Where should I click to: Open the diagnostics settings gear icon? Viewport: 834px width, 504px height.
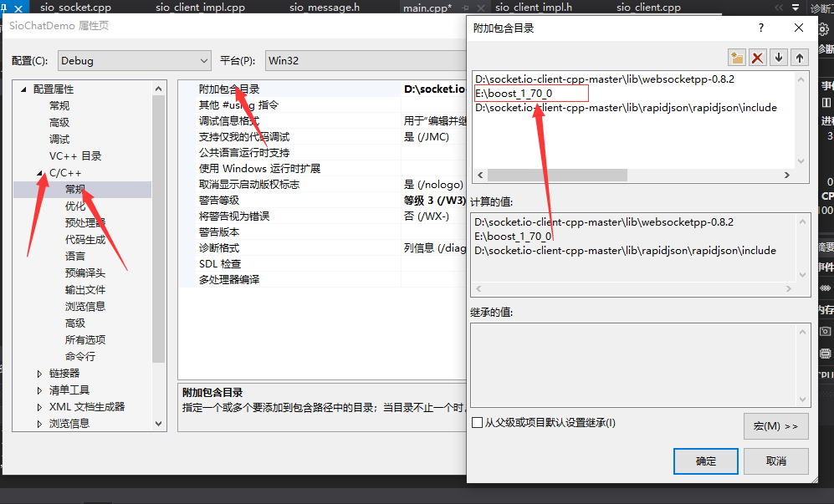point(823,28)
